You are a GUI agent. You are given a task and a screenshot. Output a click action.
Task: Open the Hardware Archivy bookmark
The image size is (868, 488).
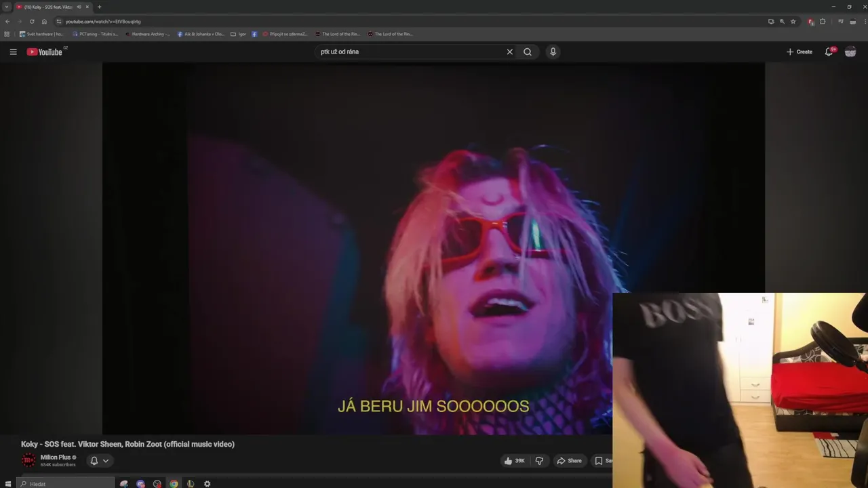point(147,34)
